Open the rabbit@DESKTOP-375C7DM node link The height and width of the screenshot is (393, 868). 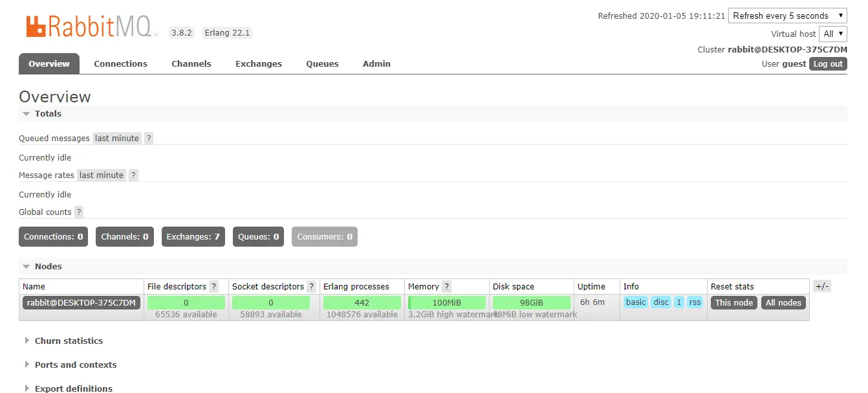81,302
